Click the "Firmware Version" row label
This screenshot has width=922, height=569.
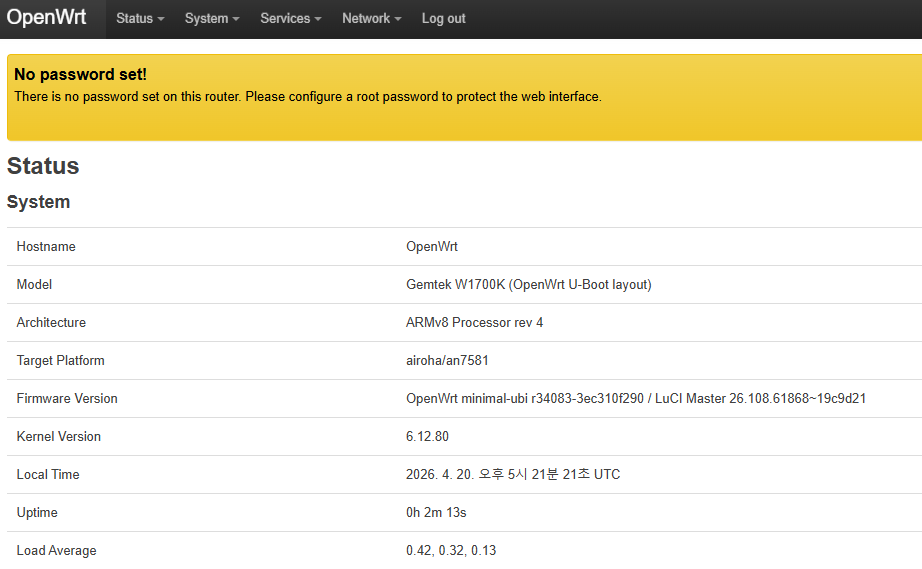click(67, 399)
